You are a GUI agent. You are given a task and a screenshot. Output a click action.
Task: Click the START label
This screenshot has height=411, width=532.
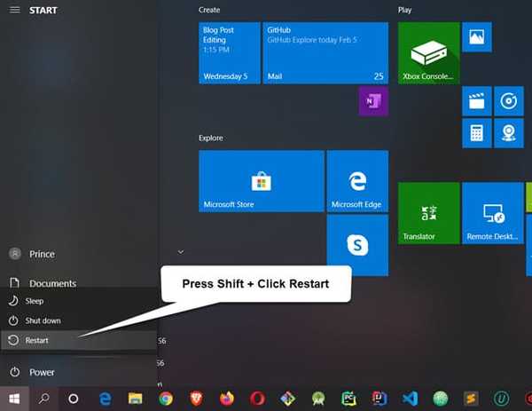43,10
